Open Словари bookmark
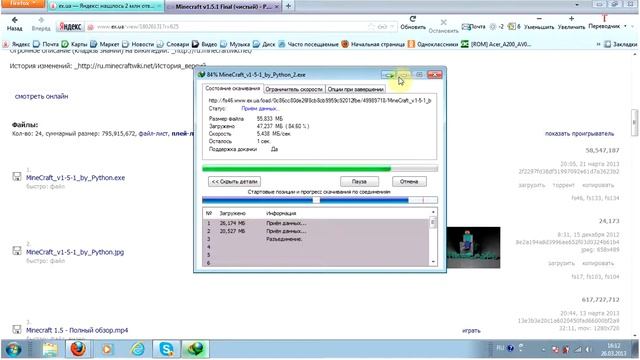640x360 pixels. click(x=173, y=44)
